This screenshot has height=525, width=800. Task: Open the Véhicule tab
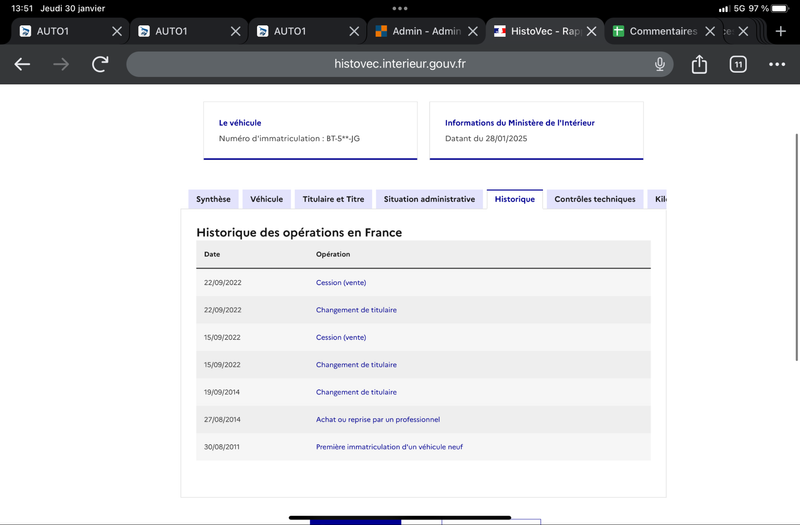pos(266,199)
